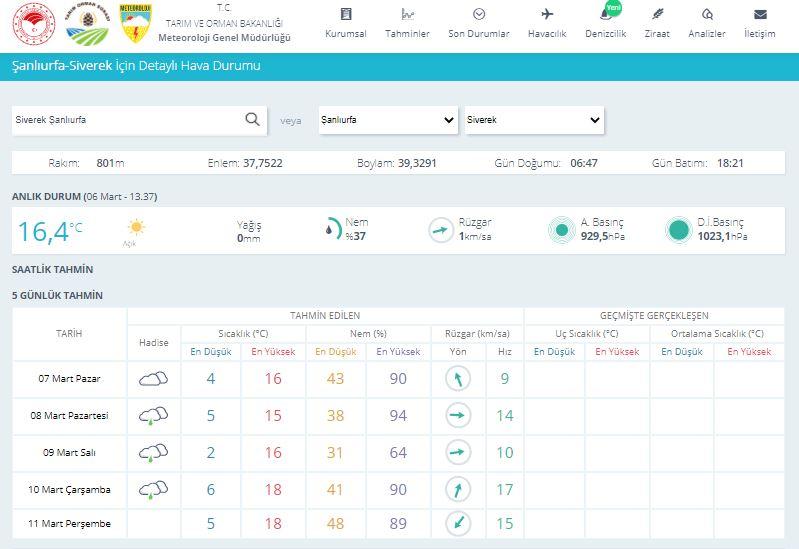Click the Yağış 0mm reading
The width and height of the screenshot is (799, 549).
coord(249,231)
